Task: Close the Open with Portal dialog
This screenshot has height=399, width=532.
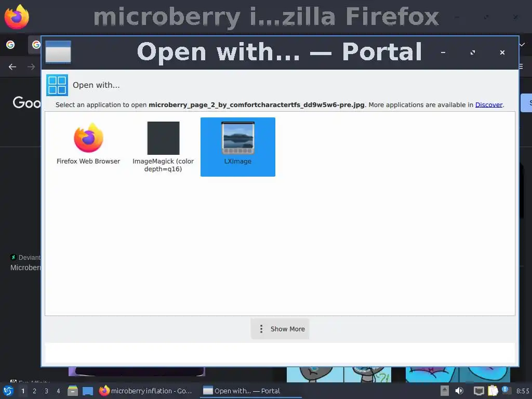Action: click(x=502, y=52)
